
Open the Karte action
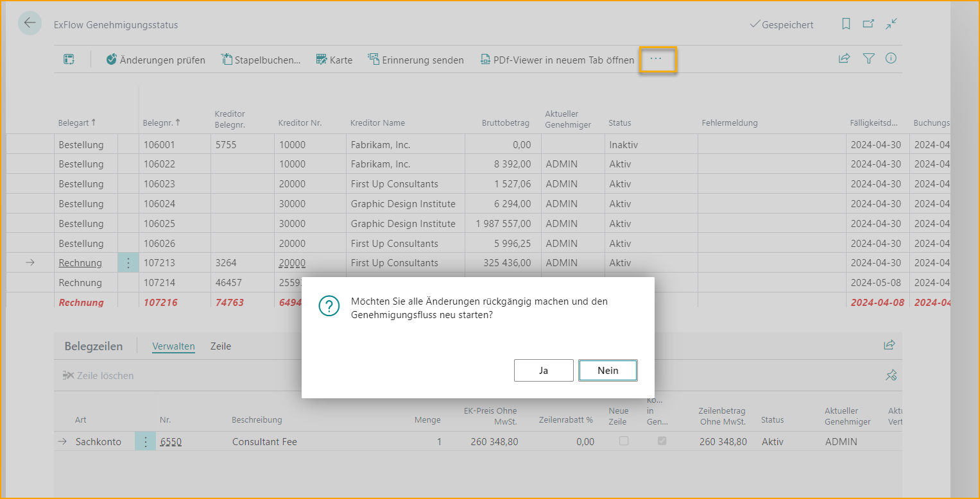(334, 60)
